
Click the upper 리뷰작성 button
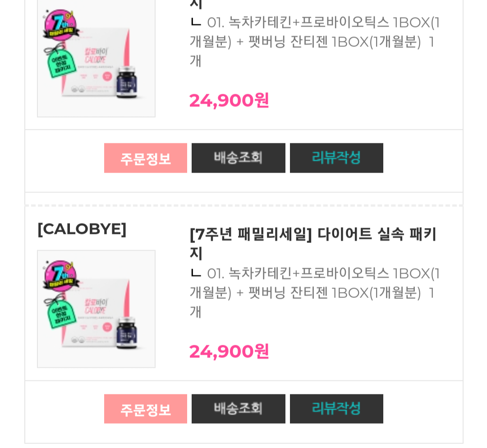[x=336, y=158]
